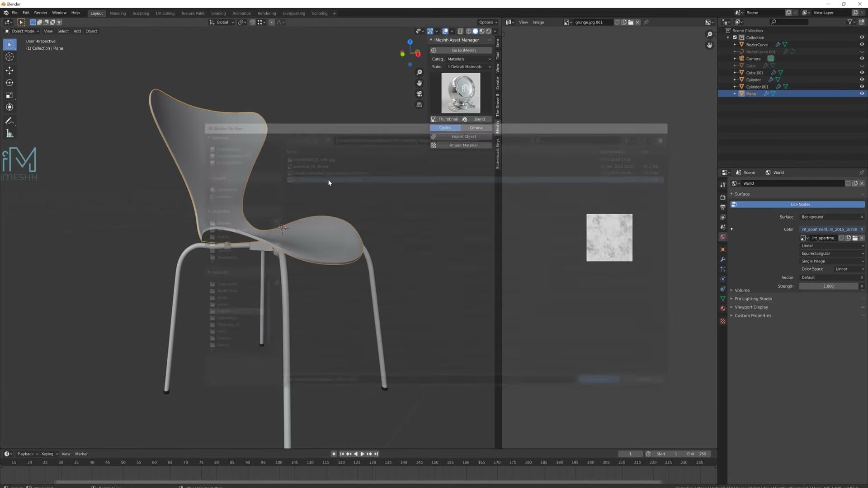This screenshot has width=868, height=488.
Task: Activate the Select Box tool
Action: [9, 44]
